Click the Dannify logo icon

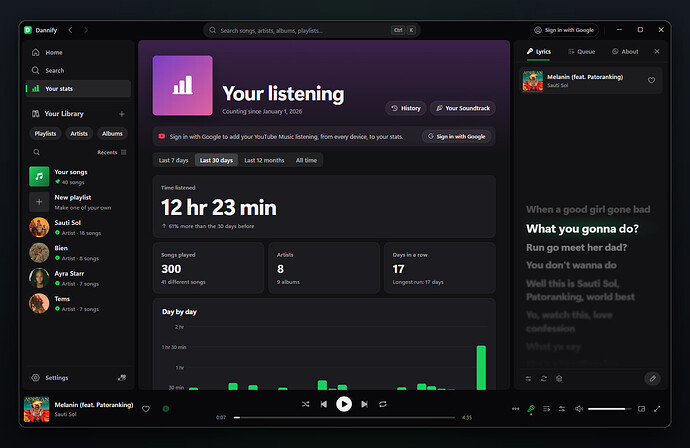tap(28, 30)
